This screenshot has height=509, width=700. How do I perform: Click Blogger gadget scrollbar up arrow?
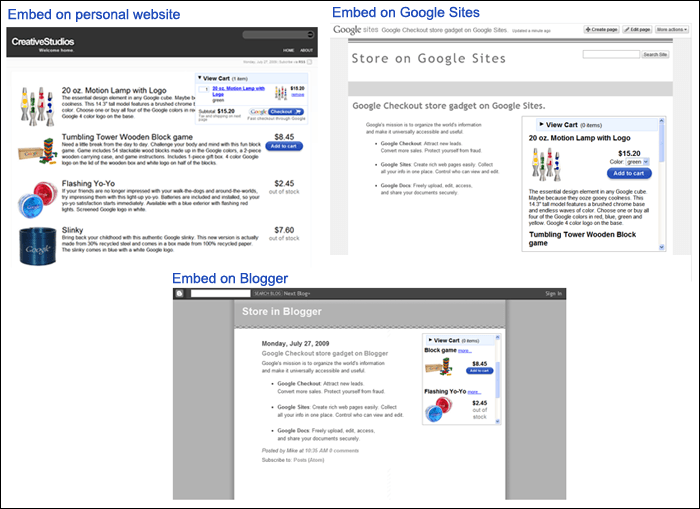click(498, 337)
